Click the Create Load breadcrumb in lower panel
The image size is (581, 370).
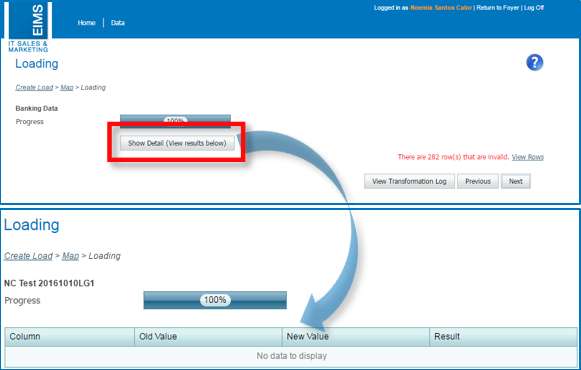(28, 256)
